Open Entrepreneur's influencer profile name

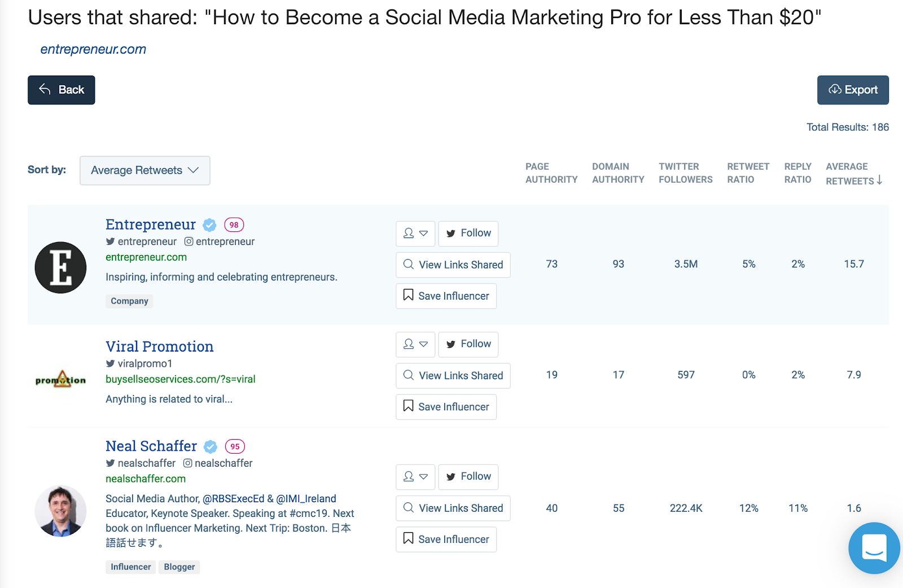click(x=151, y=224)
